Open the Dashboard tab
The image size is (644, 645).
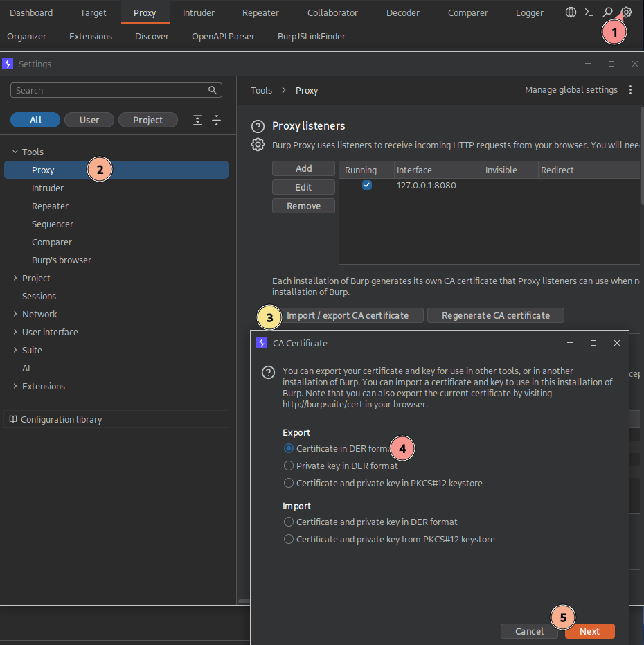pos(31,12)
